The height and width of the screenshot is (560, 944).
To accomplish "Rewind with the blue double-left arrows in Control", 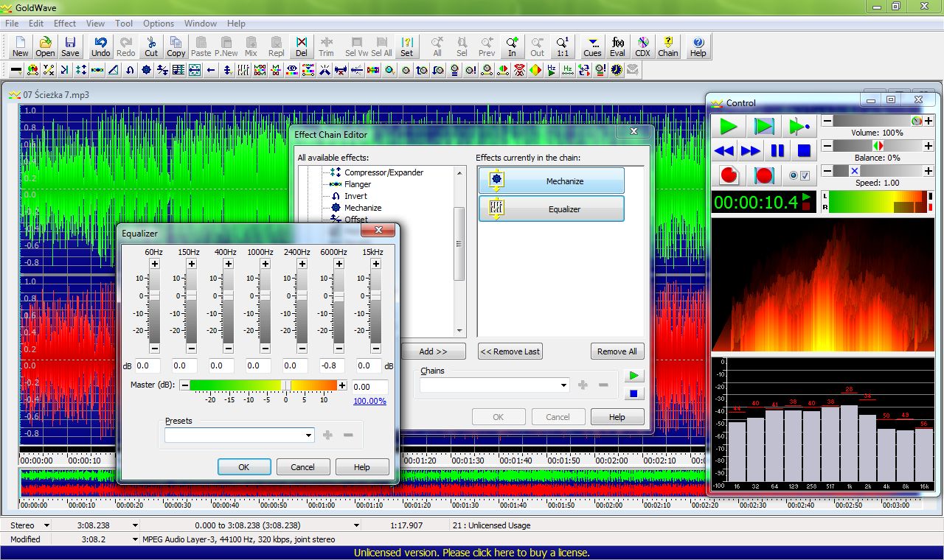I will (724, 151).
